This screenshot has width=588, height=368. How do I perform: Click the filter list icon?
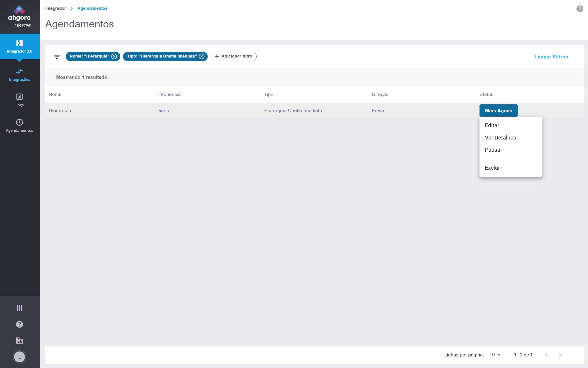click(57, 57)
